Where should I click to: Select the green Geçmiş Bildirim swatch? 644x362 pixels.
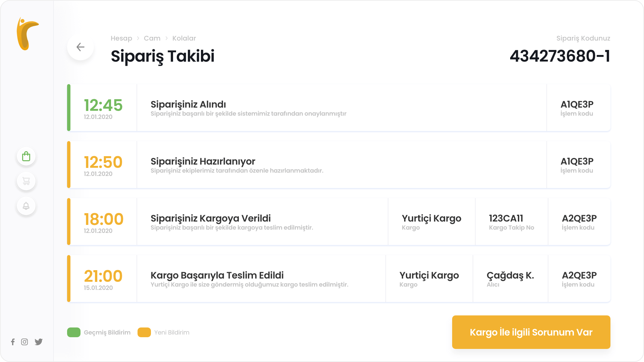[74, 332]
